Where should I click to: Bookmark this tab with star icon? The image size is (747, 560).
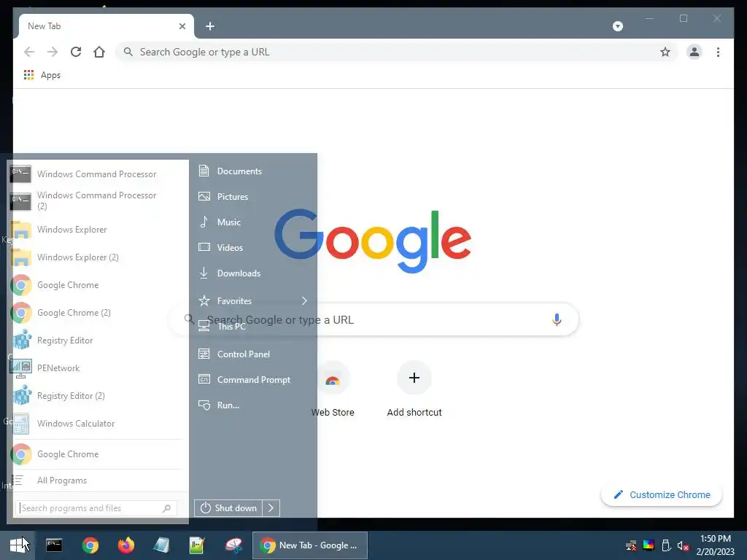pyautogui.click(x=665, y=52)
